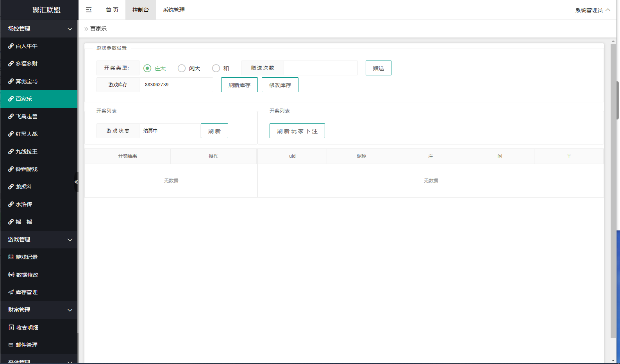Select the 闲大 radio option
Screen dimensions: 620x364
coord(182,68)
